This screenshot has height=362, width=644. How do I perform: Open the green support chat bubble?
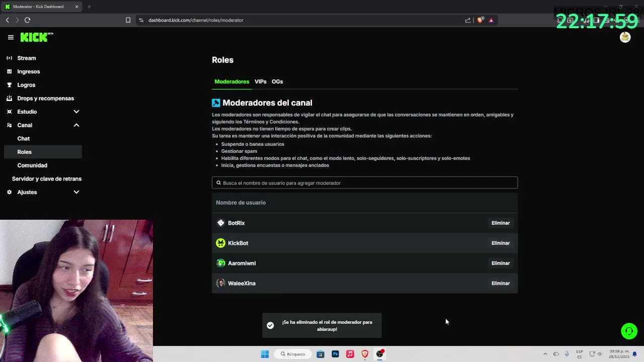pos(629,331)
